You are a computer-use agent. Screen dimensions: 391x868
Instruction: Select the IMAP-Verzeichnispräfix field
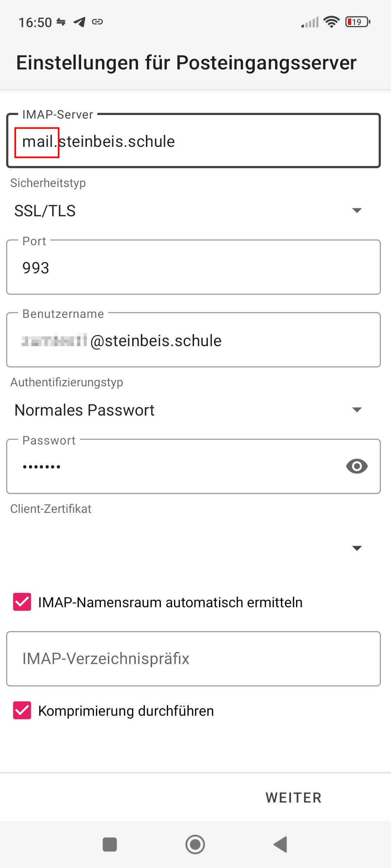click(x=193, y=659)
